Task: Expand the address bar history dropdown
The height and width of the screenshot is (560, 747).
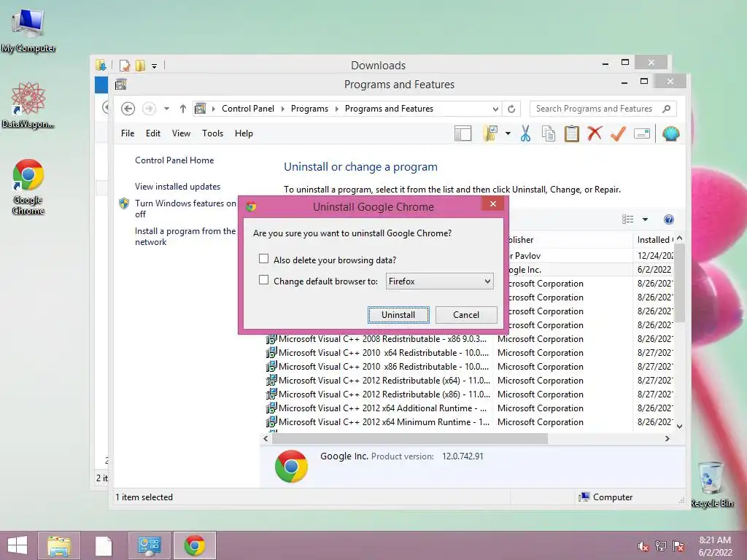Action: [495, 109]
